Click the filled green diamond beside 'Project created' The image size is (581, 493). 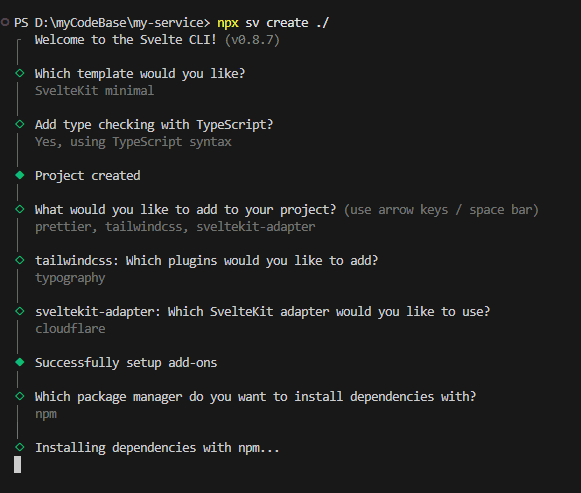20,175
